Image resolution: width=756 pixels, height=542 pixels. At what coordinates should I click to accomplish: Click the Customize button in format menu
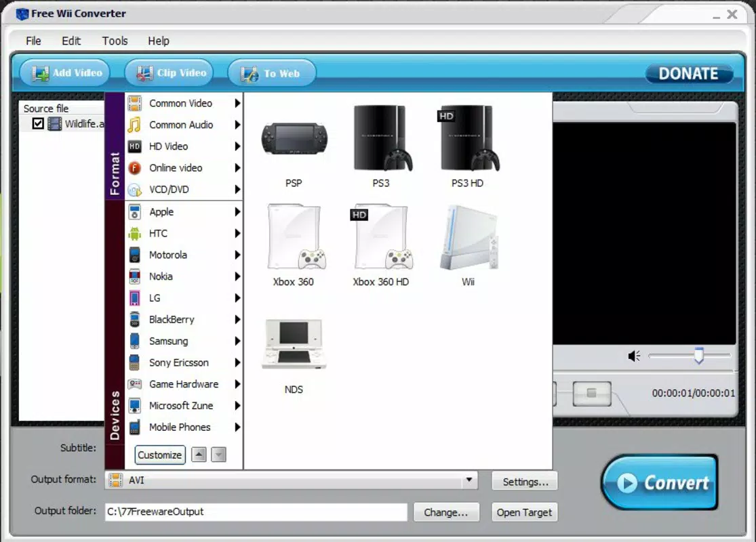(160, 455)
